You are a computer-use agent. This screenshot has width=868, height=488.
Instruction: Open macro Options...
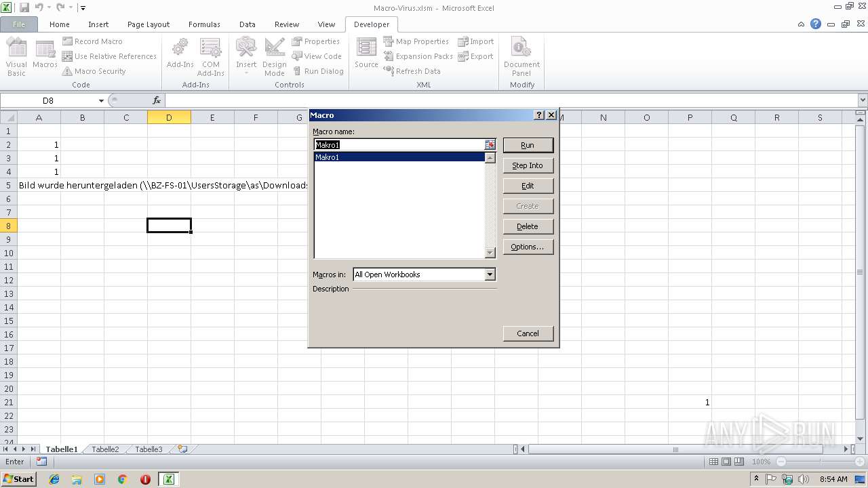coord(528,247)
